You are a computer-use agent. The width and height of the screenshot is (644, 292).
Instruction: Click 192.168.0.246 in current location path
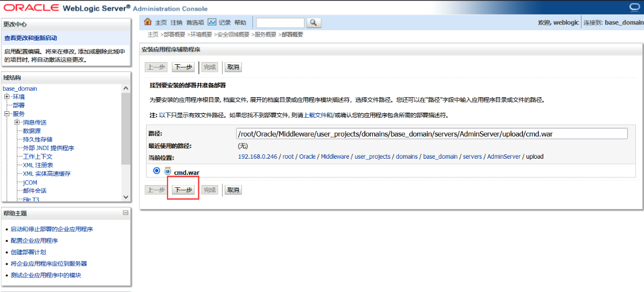[x=258, y=157]
